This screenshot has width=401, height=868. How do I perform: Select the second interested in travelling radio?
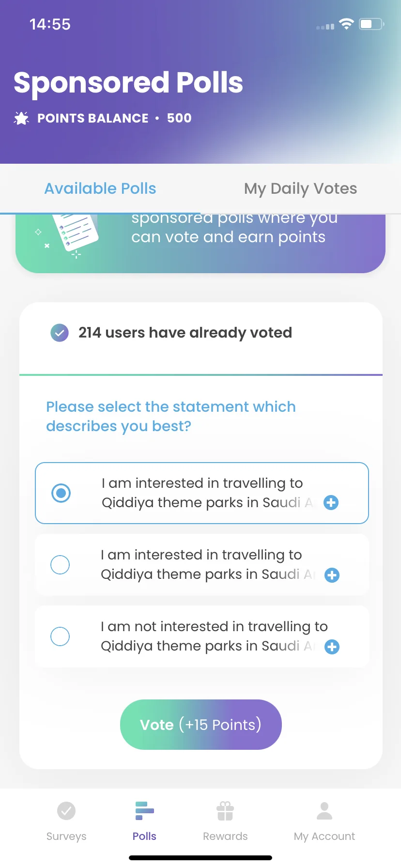point(60,565)
